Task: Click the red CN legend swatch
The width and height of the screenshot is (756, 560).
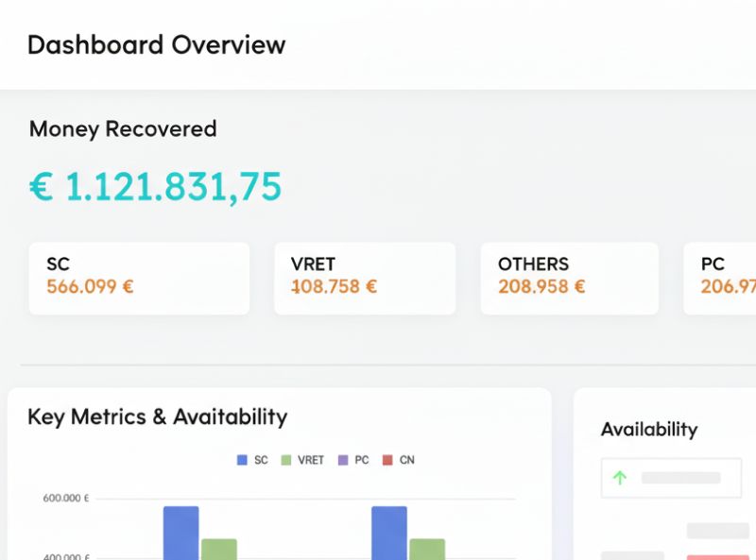Action: (387, 460)
